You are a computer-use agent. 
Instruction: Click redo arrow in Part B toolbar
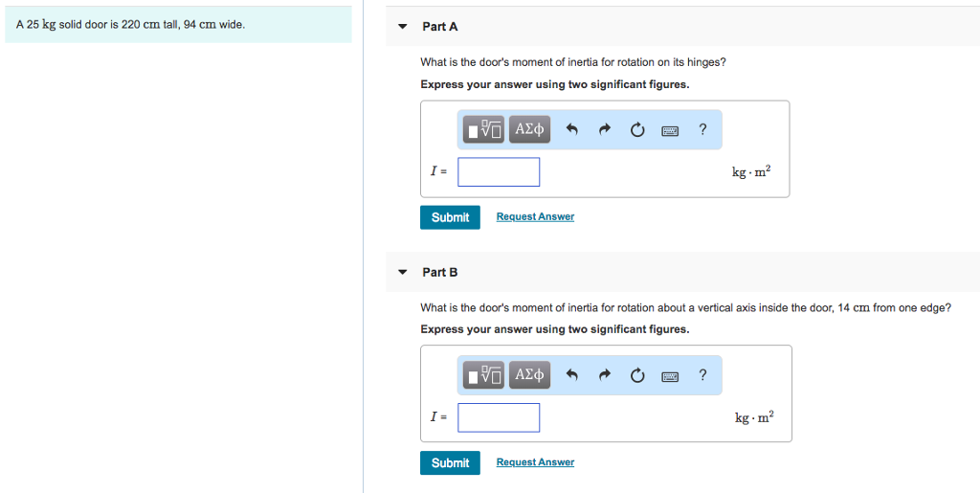[605, 376]
